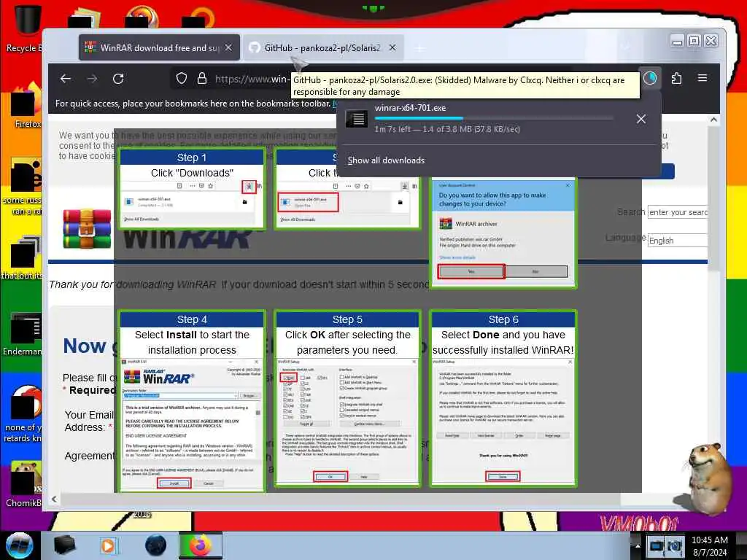Select the ChomikB desktop icon
The width and height of the screenshot is (747, 560).
(x=25, y=484)
